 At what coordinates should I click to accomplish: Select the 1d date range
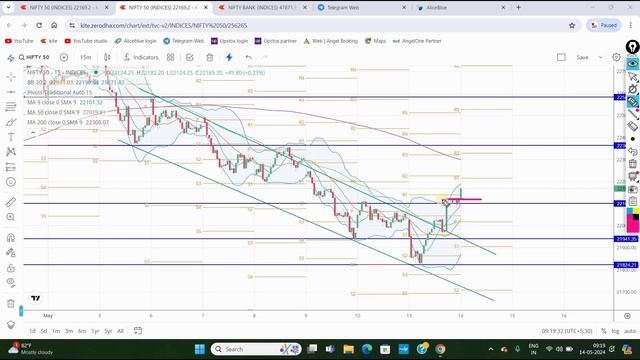point(32,331)
